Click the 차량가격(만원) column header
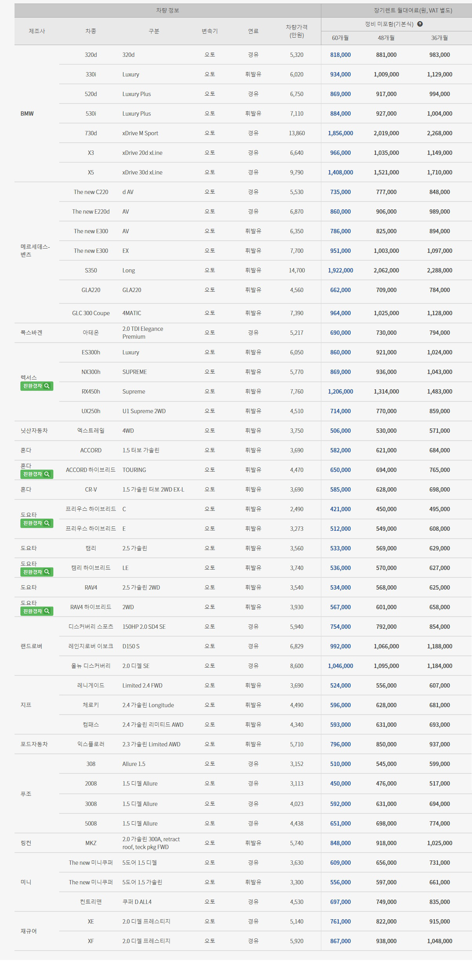The image size is (472, 980). (x=297, y=31)
